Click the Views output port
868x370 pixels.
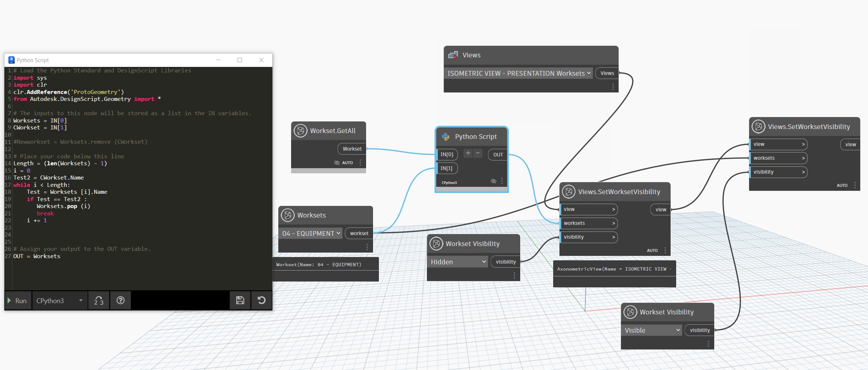tap(607, 73)
